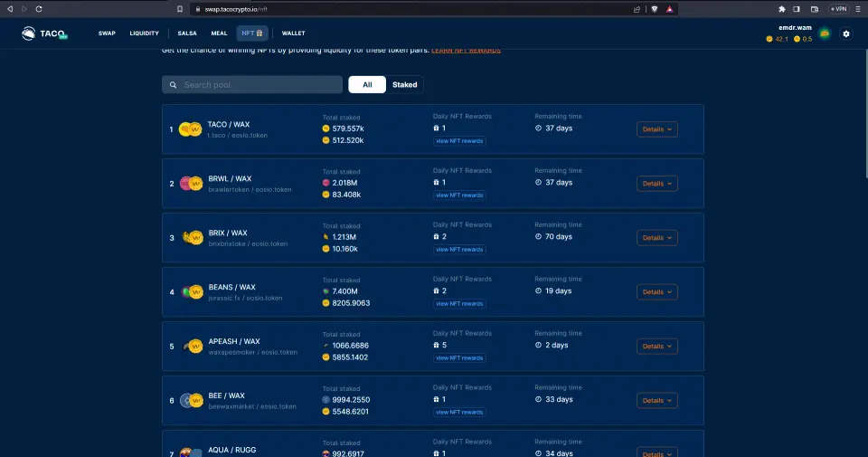868x457 pixels.
Task: Click the clock icon beside 37 days in TACO row
Action: [x=538, y=128]
